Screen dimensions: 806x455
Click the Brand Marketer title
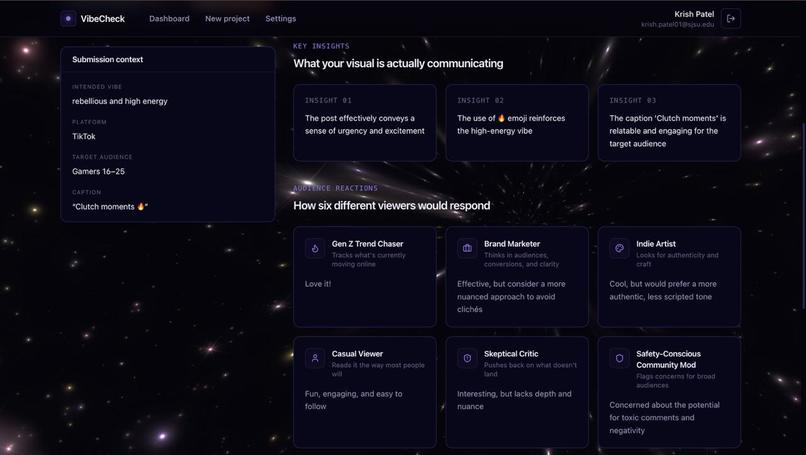point(512,244)
